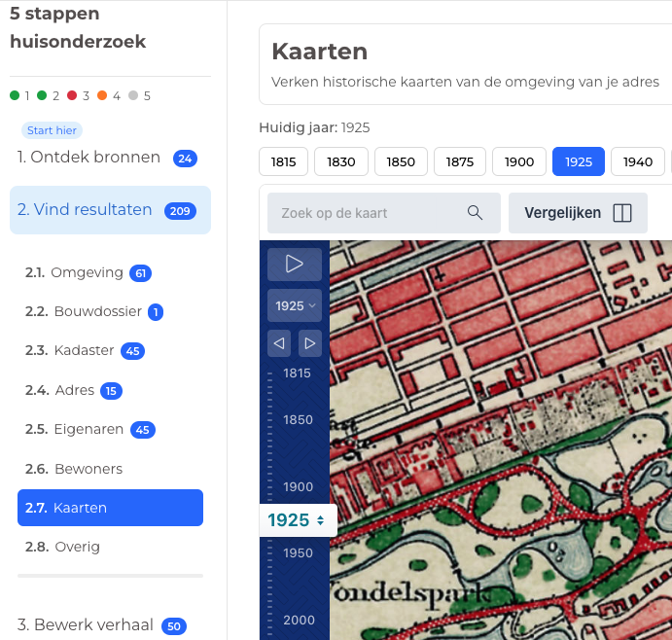Type in the 'Zoek op de kaart' field

(x=370, y=213)
